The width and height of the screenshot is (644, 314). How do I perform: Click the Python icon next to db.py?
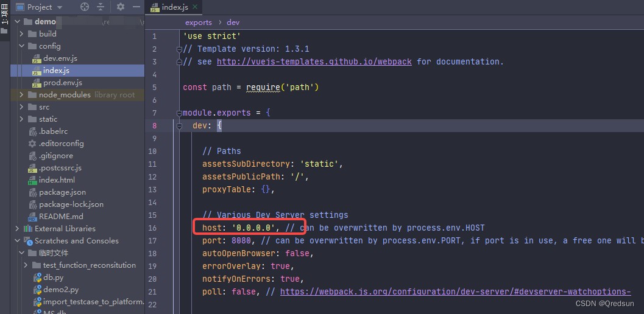[x=37, y=277]
